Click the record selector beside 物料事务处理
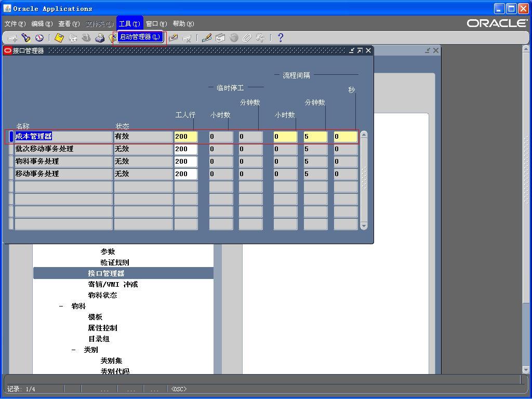 11,162
